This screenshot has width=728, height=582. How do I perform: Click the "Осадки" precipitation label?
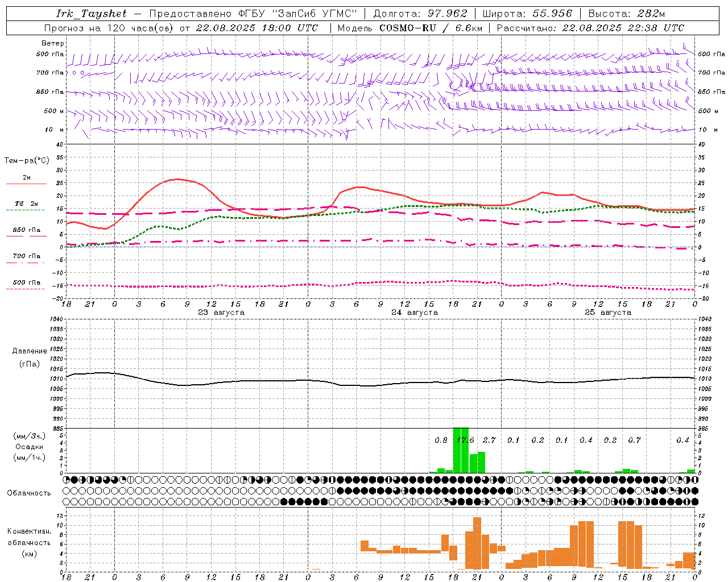[30, 447]
